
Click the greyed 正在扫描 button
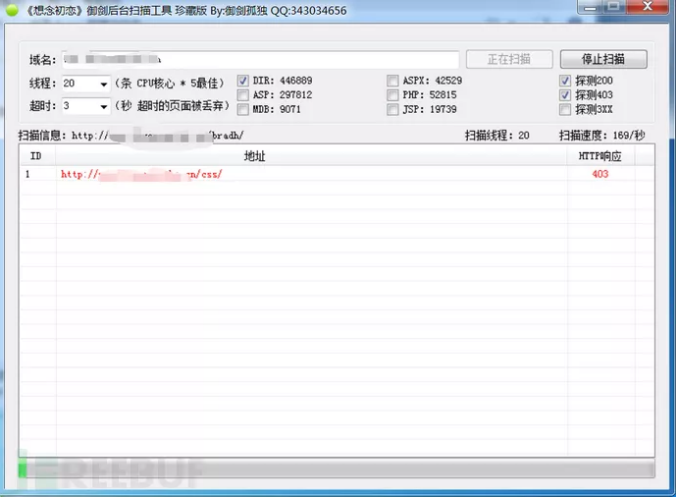509,59
